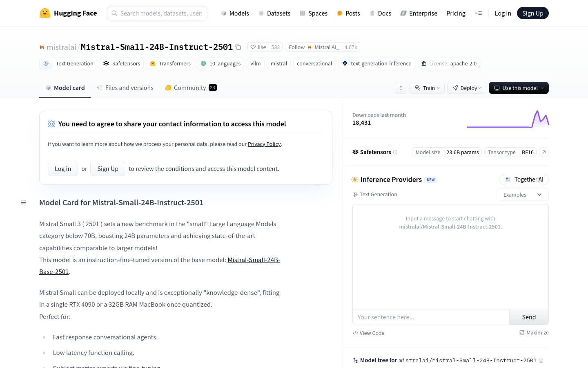Select the mistral tag

click(x=279, y=63)
